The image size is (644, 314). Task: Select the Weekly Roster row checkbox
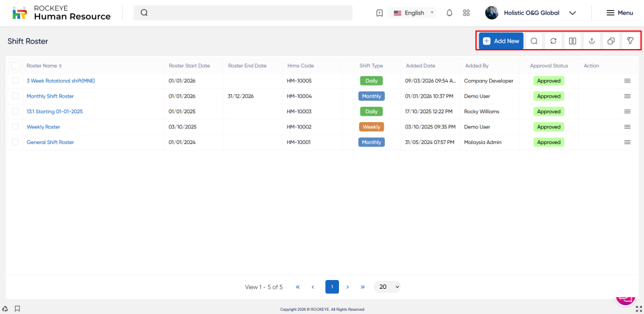pyautogui.click(x=15, y=126)
